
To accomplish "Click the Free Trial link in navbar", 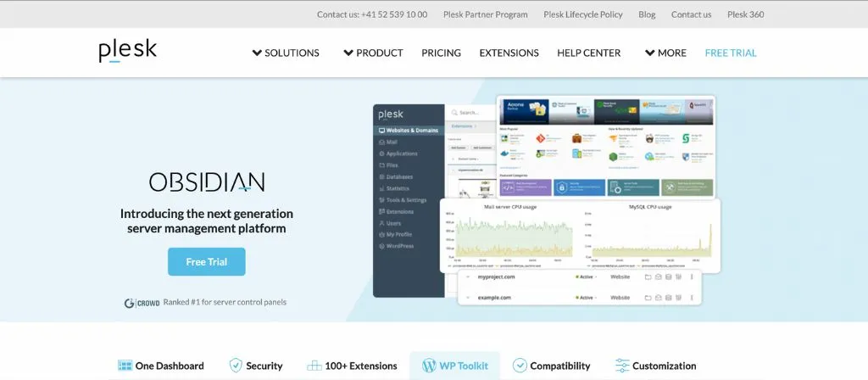I will coord(731,53).
